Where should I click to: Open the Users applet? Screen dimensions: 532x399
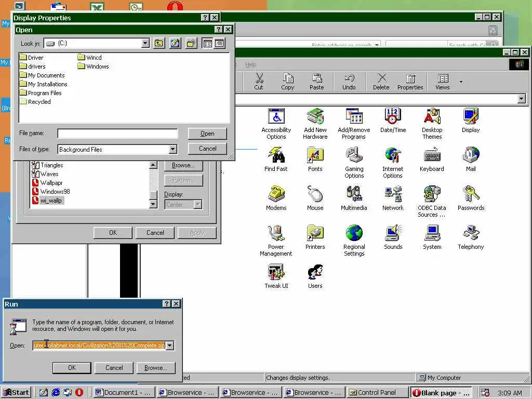coord(315,276)
